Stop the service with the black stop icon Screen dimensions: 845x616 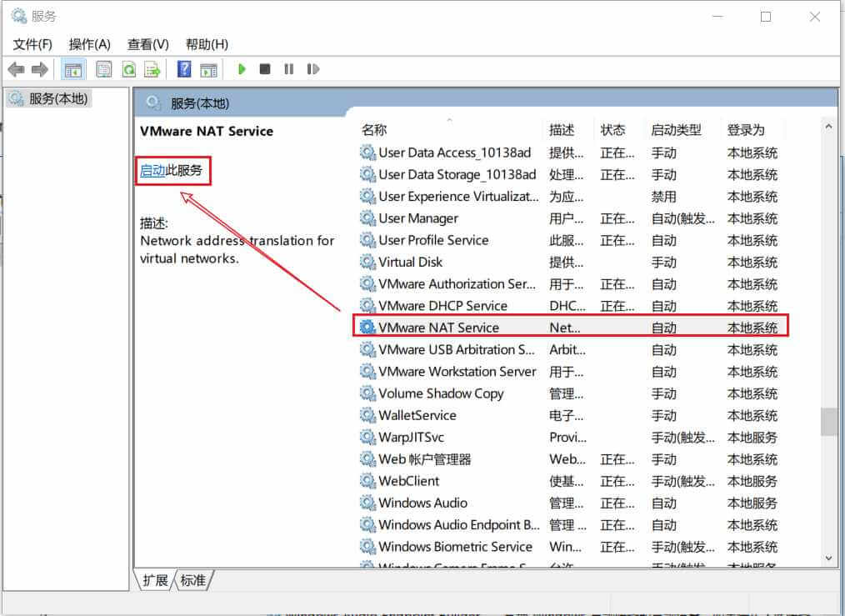pos(264,69)
